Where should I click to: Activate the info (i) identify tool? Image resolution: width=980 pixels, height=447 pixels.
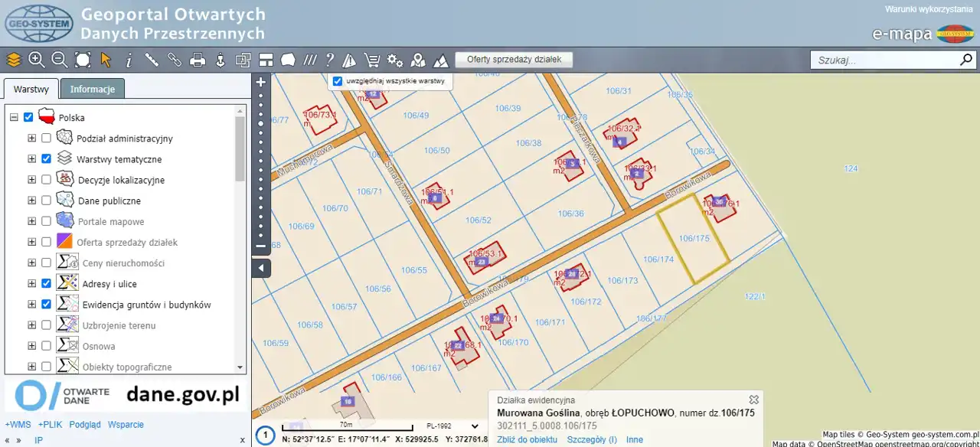tap(129, 60)
